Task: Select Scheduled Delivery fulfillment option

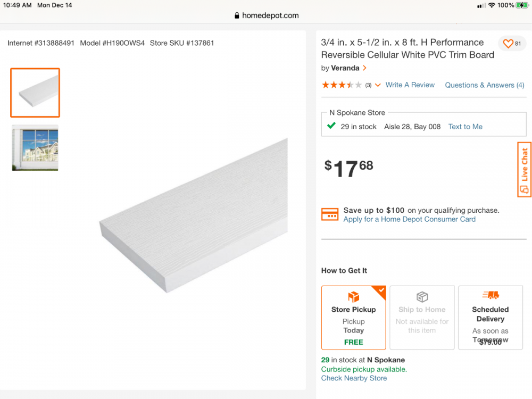Action: 490,318
